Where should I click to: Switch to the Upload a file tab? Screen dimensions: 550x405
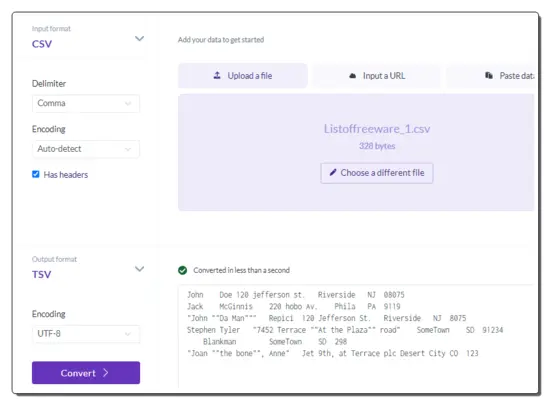tap(243, 76)
